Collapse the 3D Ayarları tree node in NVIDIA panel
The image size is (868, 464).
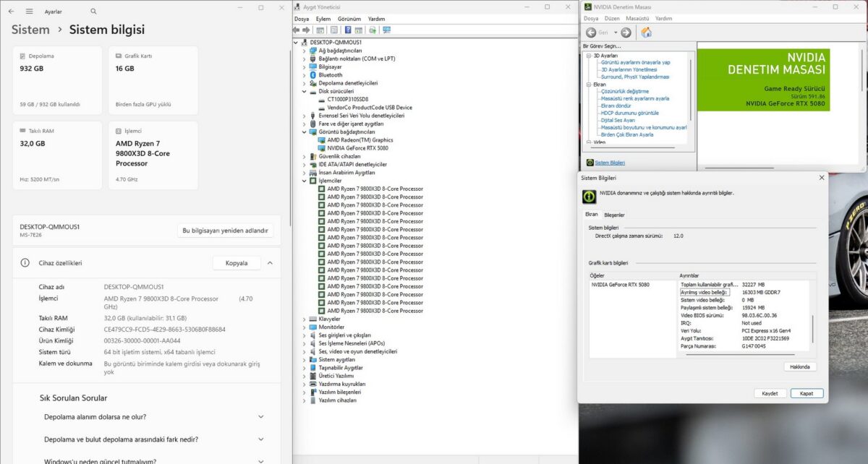click(x=589, y=56)
